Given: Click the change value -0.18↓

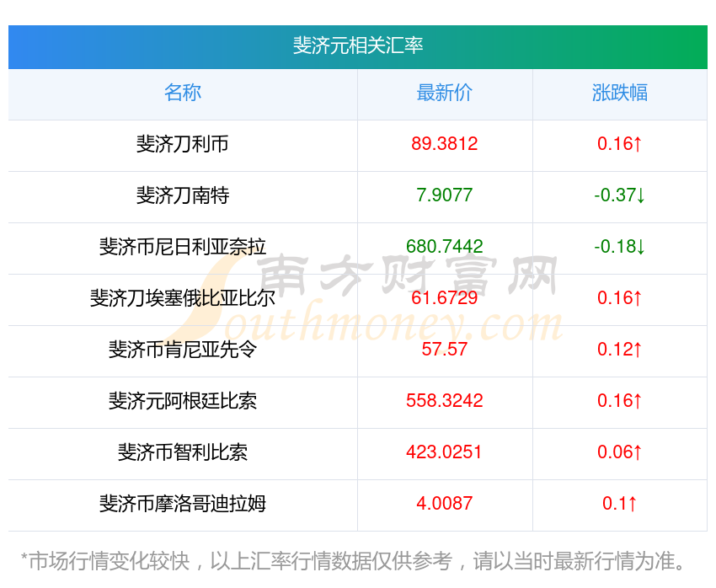Looking at the screenshot, I should tap(620, 247).
